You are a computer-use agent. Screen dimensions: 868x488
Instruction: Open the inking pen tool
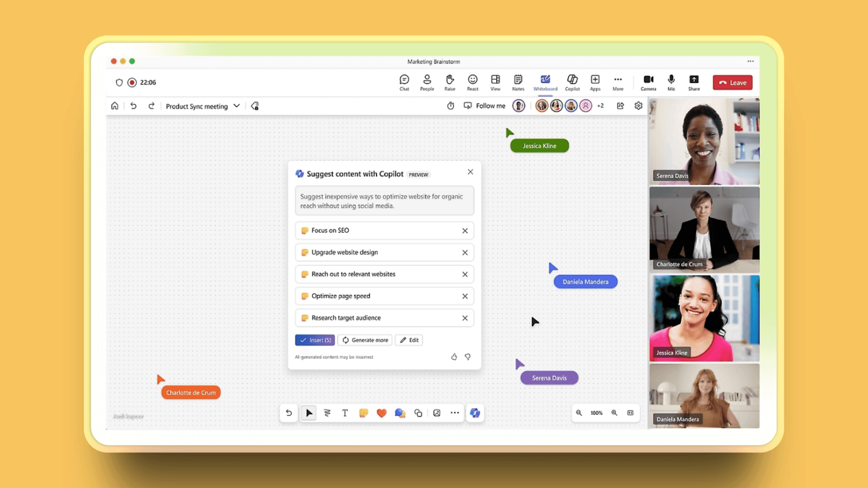(x=327, y=413)
